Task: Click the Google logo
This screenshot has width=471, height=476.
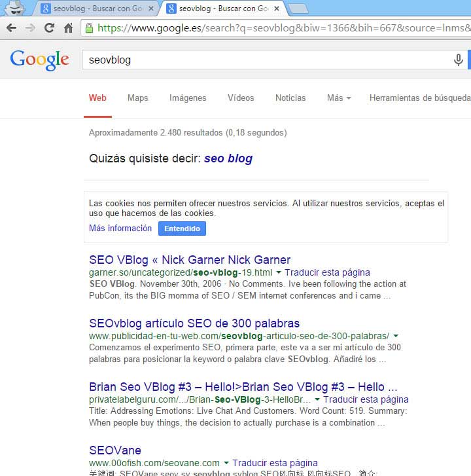Action: pyautogui.click(x=39, y=60)
